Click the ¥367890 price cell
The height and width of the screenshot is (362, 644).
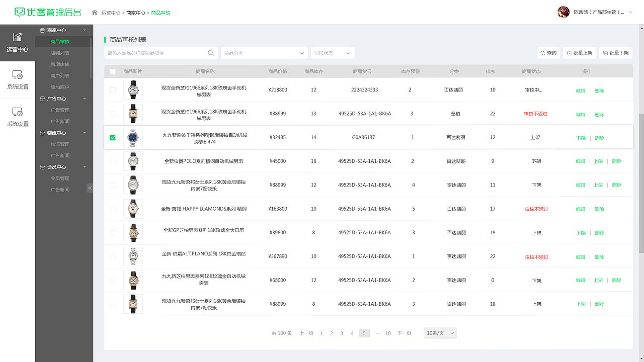tap(278, 256)
